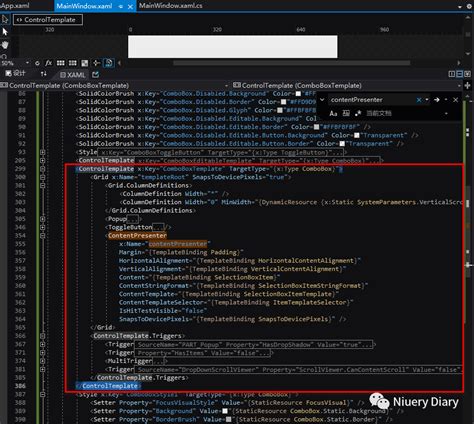Image resolution: width=474 pixels, height=424 pixels.
Task: Switch to MainWindow.xaml.cs tab
Action: 171,6
